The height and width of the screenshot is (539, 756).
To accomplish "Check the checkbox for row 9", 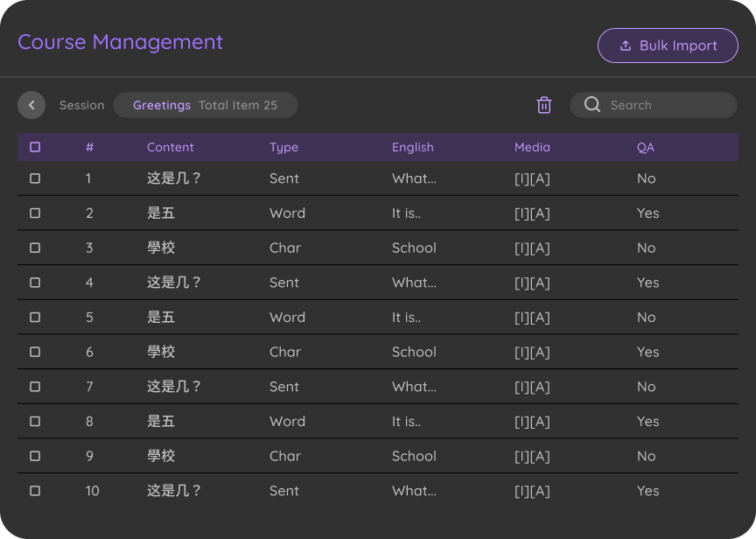I will [x=35, y=456].
